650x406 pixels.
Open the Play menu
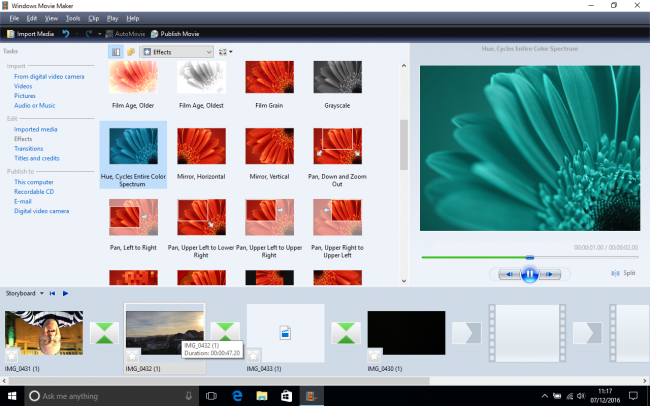(x=112, y=18)
